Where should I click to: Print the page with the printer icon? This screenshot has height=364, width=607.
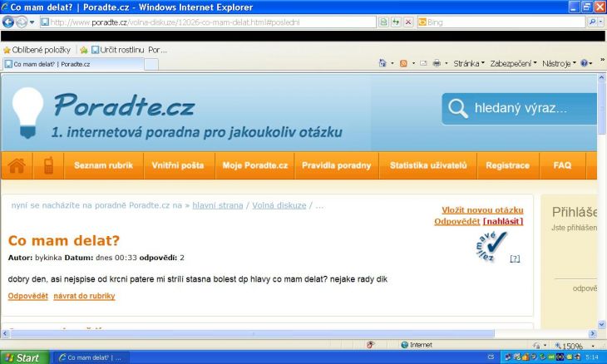(437, 63)
